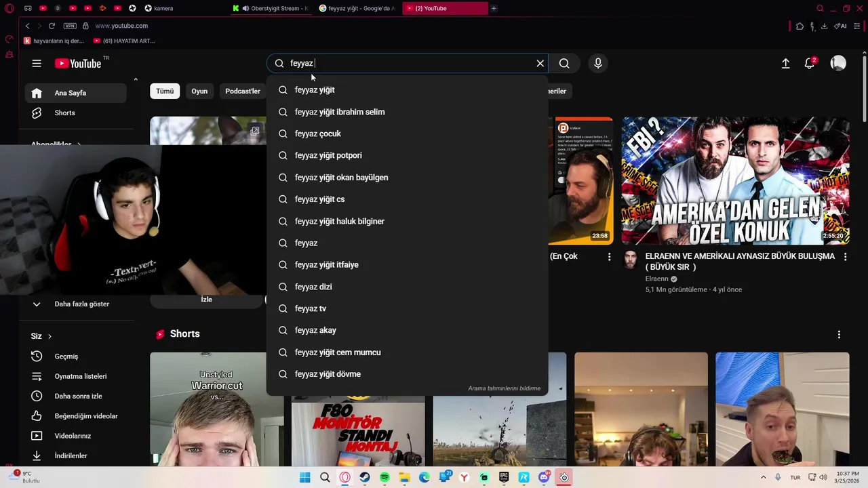Open the account avatar menu
The image size is (868, 488).
point(838,63)
